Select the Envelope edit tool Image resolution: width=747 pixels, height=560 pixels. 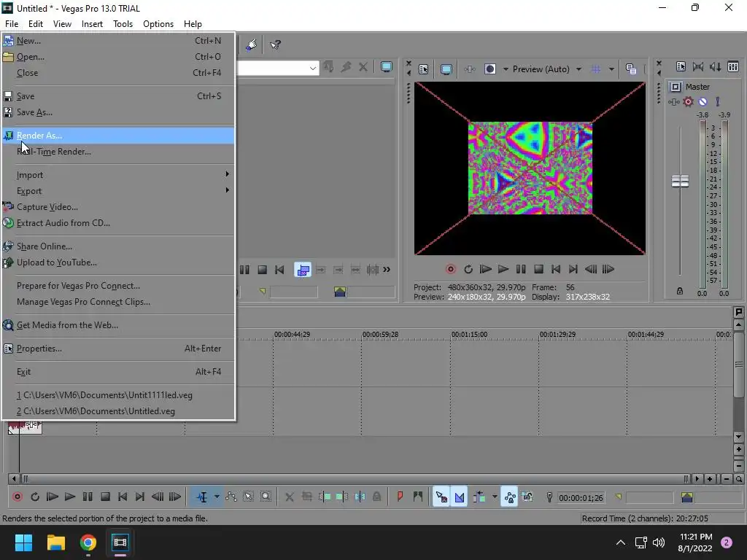coord(231,497)
